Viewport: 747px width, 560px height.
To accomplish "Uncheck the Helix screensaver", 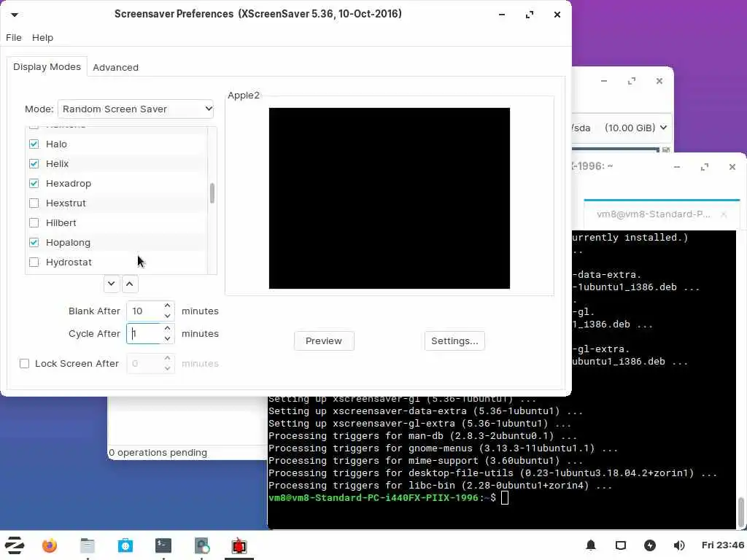I will coord(34,163).
